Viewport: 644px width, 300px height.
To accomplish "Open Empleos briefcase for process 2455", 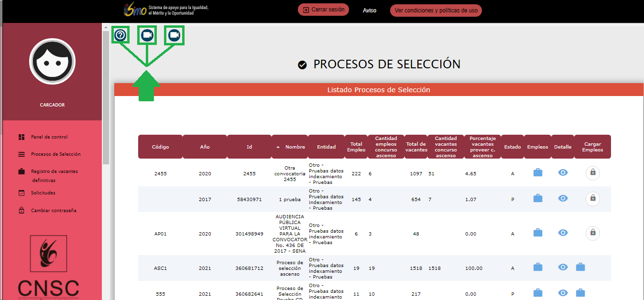I will point(538,173).
